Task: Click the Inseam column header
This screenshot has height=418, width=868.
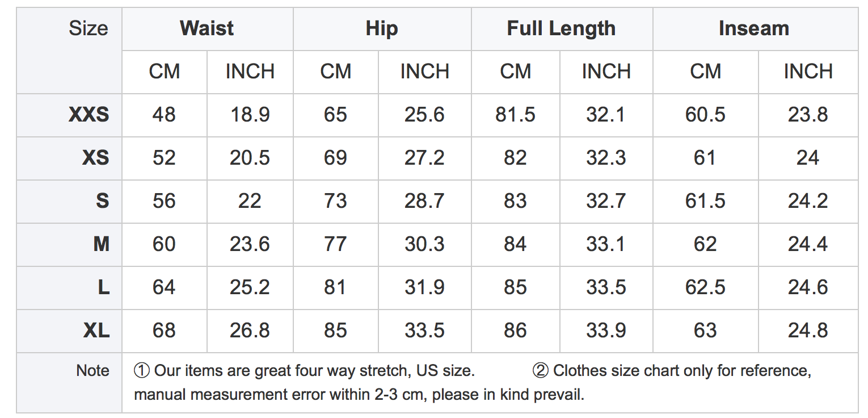Action: 754,28
